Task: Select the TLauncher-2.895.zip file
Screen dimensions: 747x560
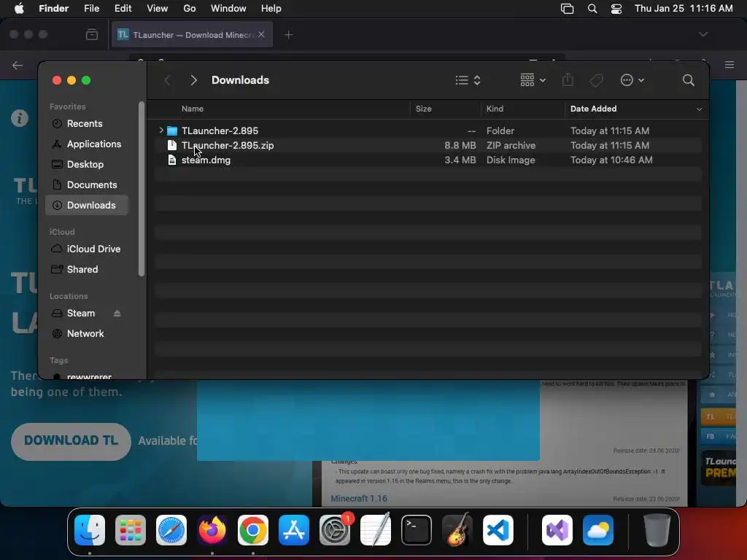Action: click(x=427, y=145)
